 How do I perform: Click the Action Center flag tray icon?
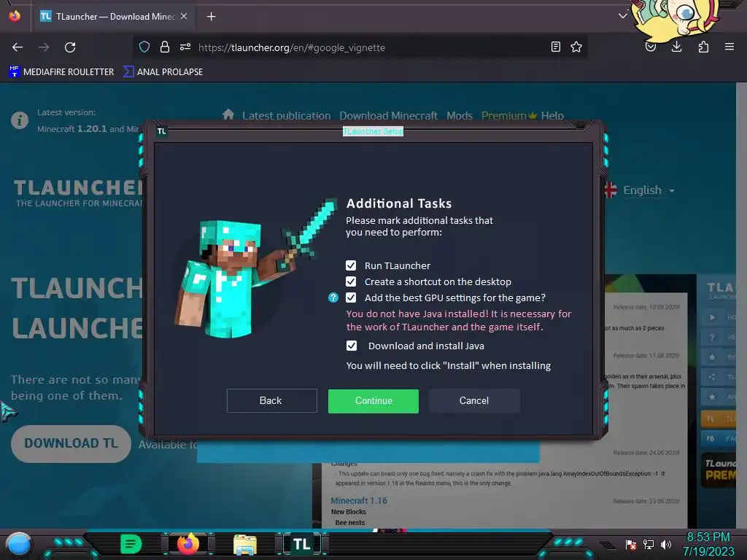(x=631, y=544)
